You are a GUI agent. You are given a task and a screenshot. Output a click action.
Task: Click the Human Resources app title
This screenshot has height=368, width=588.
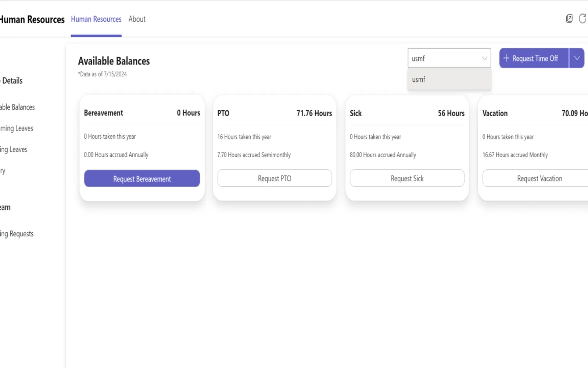(x=32, y=20)
